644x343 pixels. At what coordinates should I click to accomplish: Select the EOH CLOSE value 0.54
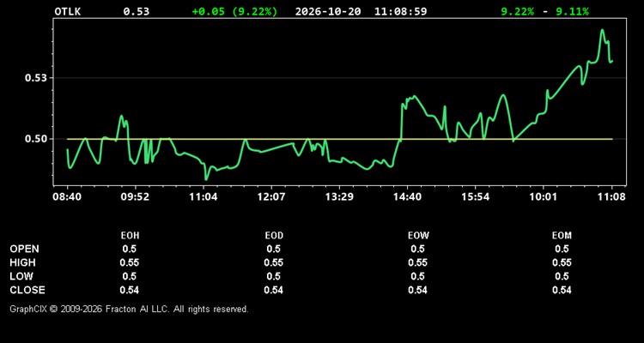point(130,290)
